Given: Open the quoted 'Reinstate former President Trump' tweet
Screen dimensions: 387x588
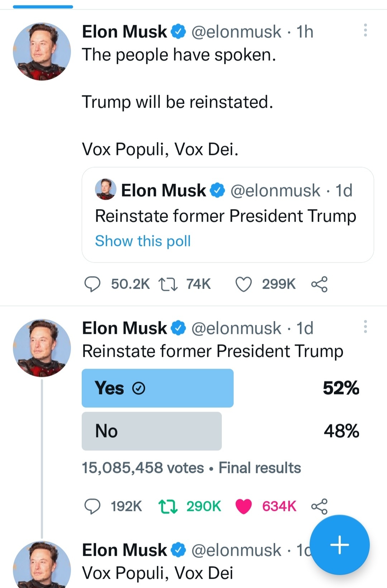Looking at the screenshot, I should coord(228,215).
